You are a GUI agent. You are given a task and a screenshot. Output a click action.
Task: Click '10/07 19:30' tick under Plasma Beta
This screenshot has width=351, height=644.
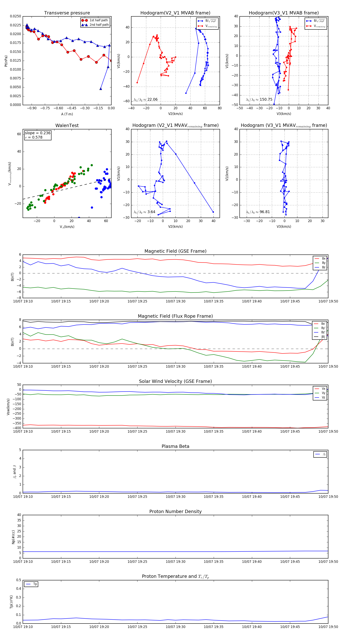(x=175, y=496)
